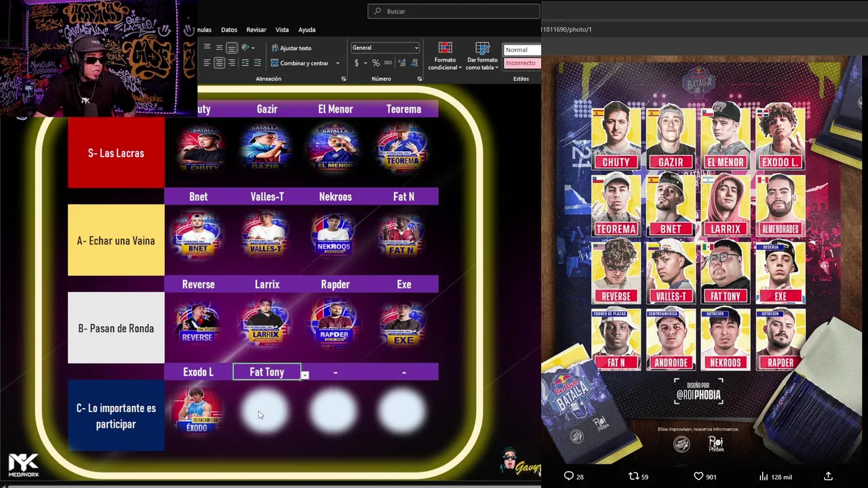Click the search magnifier icon in Excel
The width and height of the screenshot is (868, 488).
378,11
